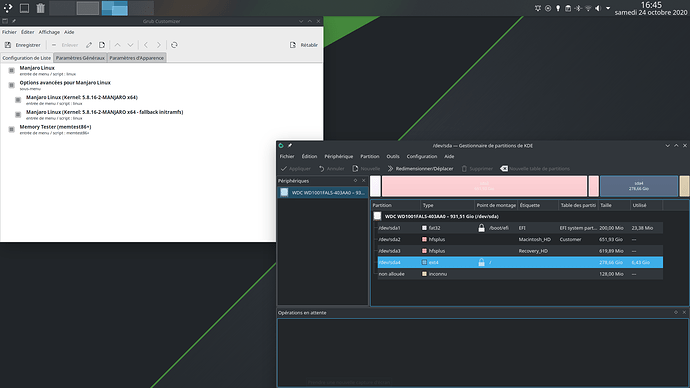Click the volume speaker icon in system tray
Image resolution: width=690 pixels, height=388 pixels.
pos(598,8)
